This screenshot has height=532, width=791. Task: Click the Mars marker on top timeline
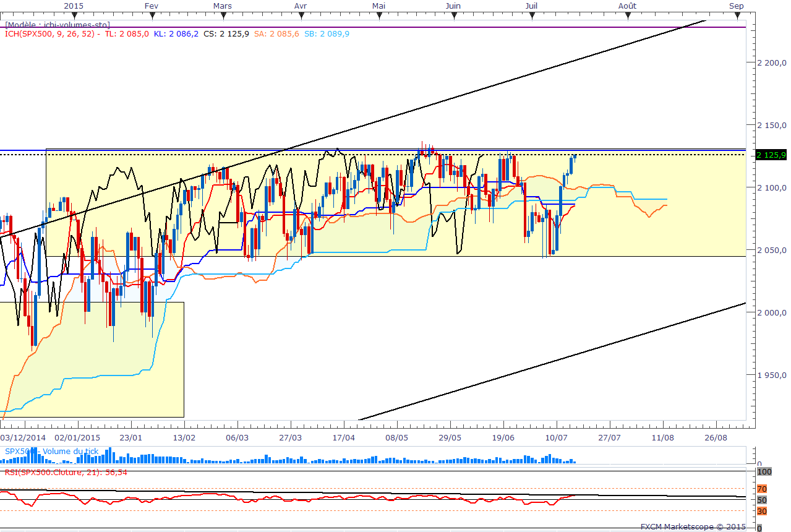point(222,6)
